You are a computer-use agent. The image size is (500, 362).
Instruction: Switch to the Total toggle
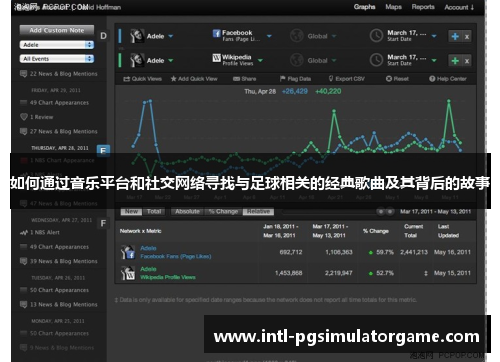pos(154,211)
